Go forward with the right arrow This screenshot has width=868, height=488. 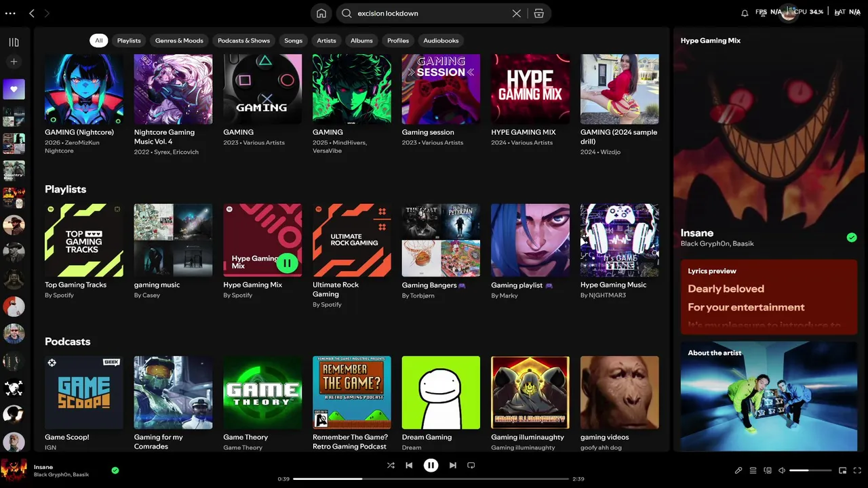[47, 13]
